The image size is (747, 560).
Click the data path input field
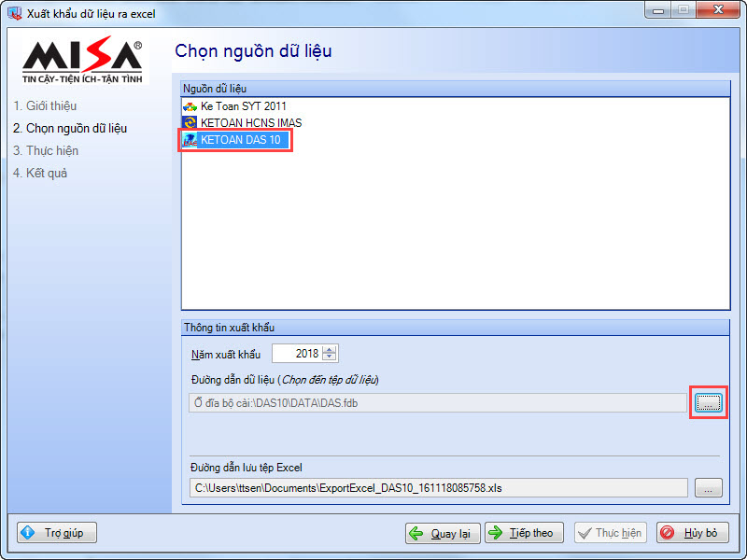[438, 403]
